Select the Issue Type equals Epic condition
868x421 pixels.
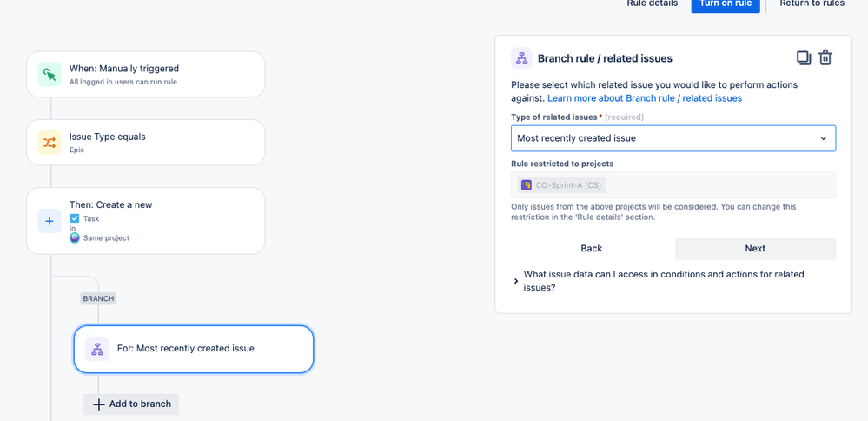(146, 143)
